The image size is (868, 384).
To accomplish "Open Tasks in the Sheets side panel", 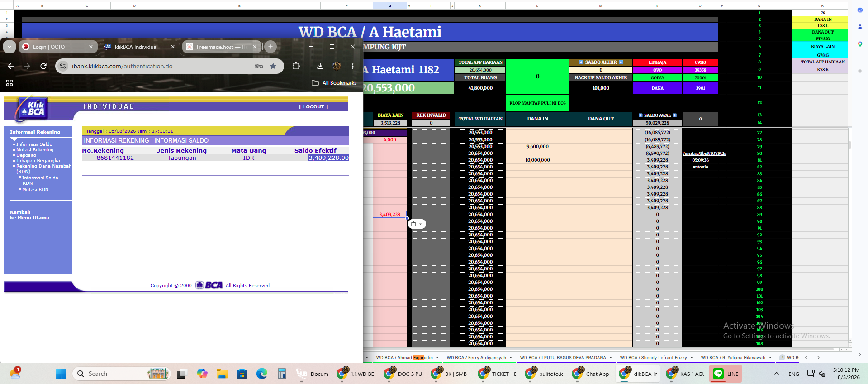I will click(860, 10).
